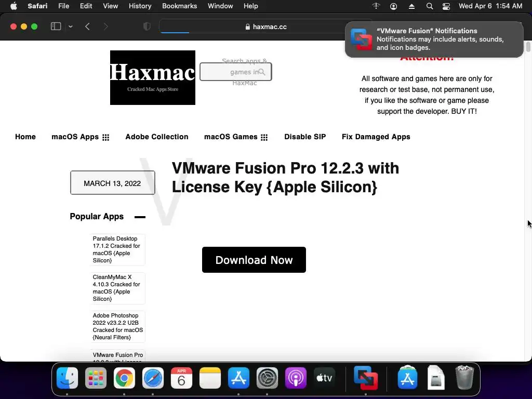Viewport: 532px width, 399px height.
Task: Click the Haxmac logo image
Action: (x=153, y=78)
